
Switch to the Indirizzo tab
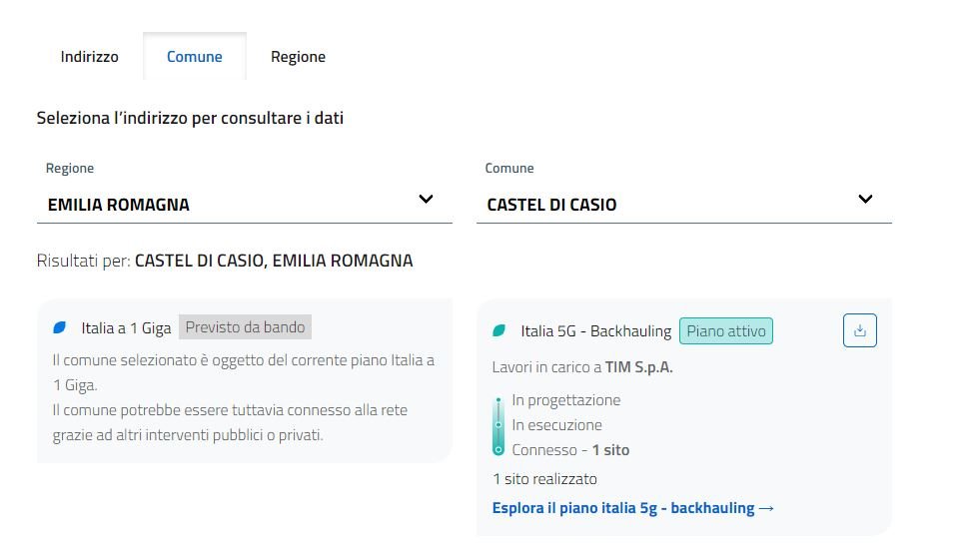coord(89,57)
